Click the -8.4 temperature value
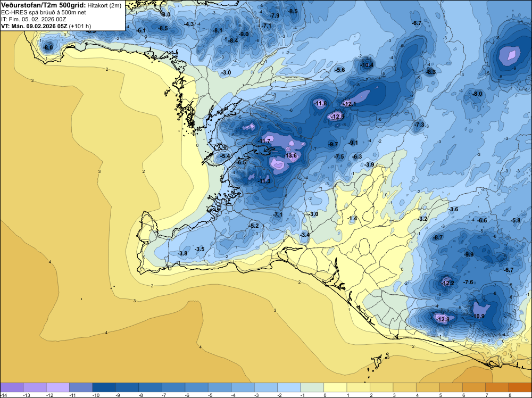The image size is (532, 398). point(233,41)
